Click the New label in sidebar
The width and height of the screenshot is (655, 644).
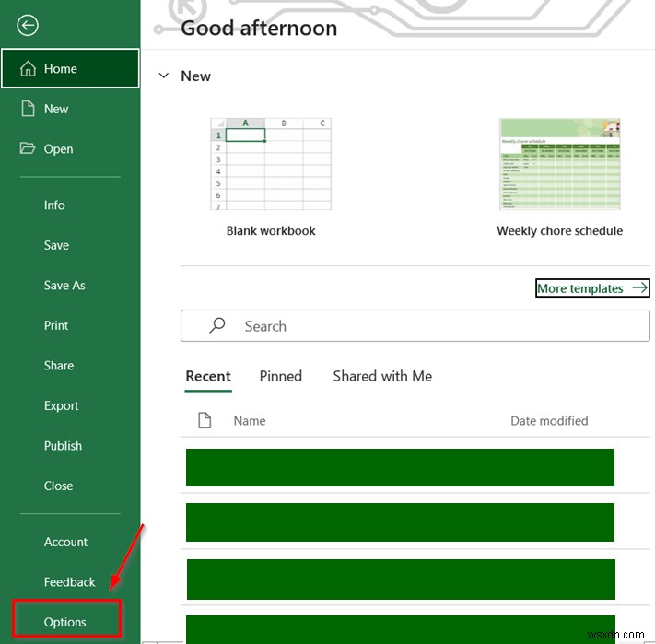(56, 109)
